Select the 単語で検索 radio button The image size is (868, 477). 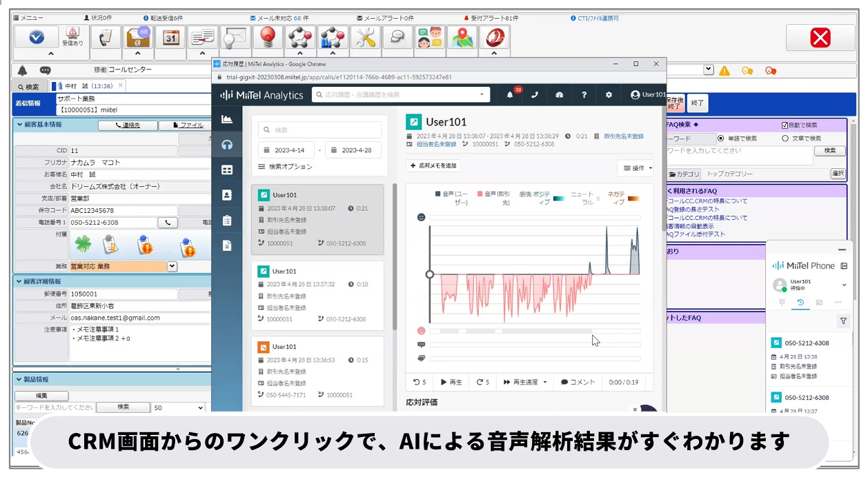coord(721,138)
